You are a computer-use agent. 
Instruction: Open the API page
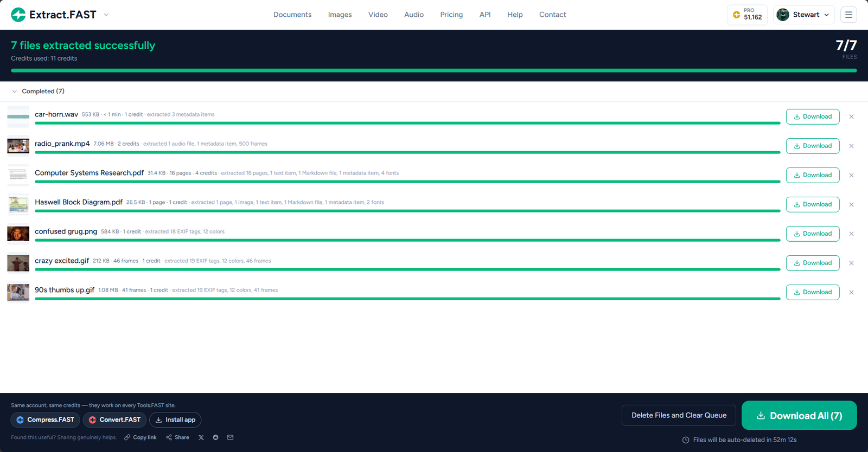[485, 15]
